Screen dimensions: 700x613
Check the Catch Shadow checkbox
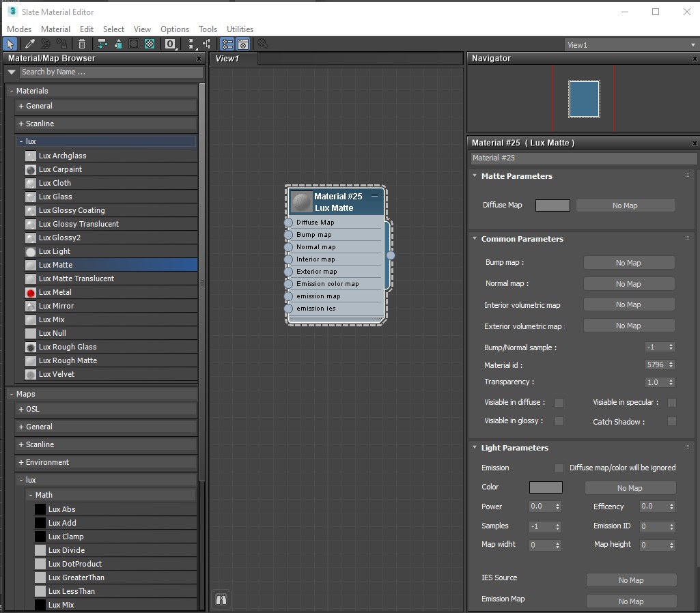(x=672, y=422)
